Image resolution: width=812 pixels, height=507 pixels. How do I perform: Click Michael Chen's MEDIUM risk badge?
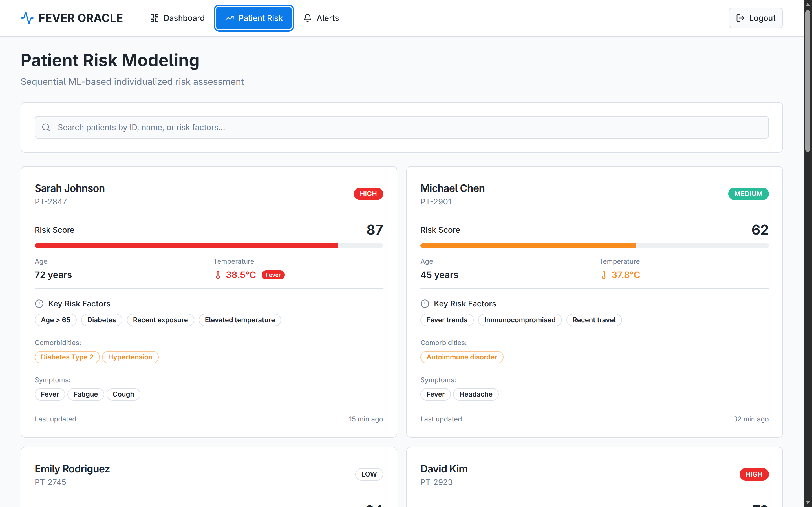(748, 194)
